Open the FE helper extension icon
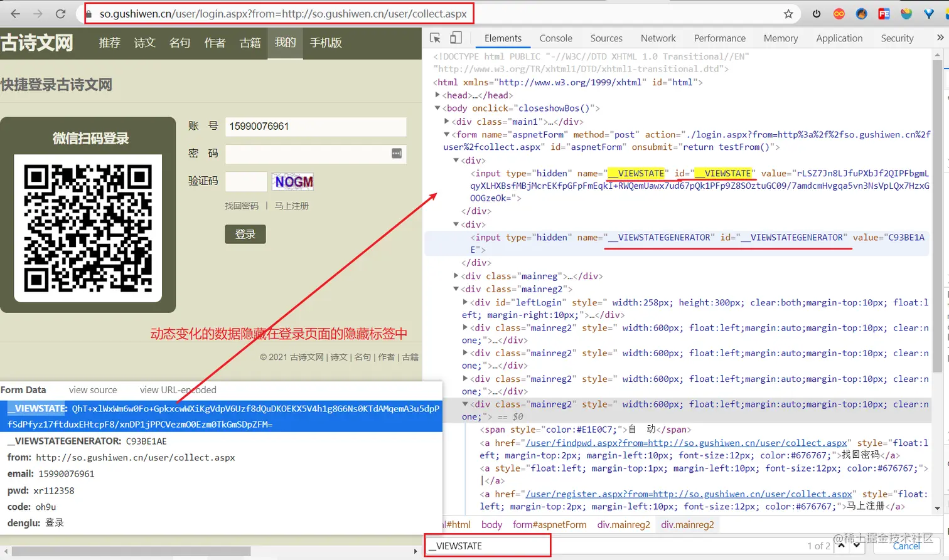This screenshot has width=949, height=560. click(884, 14)
